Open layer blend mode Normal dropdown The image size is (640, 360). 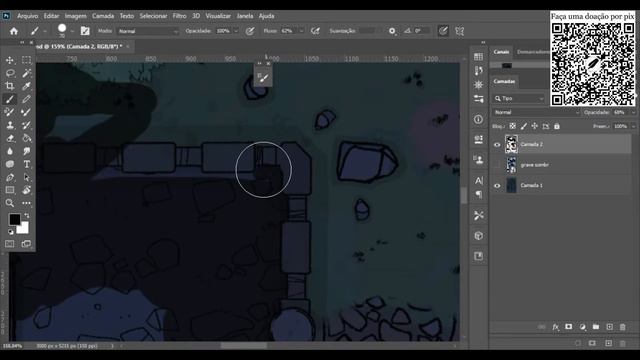536,112
